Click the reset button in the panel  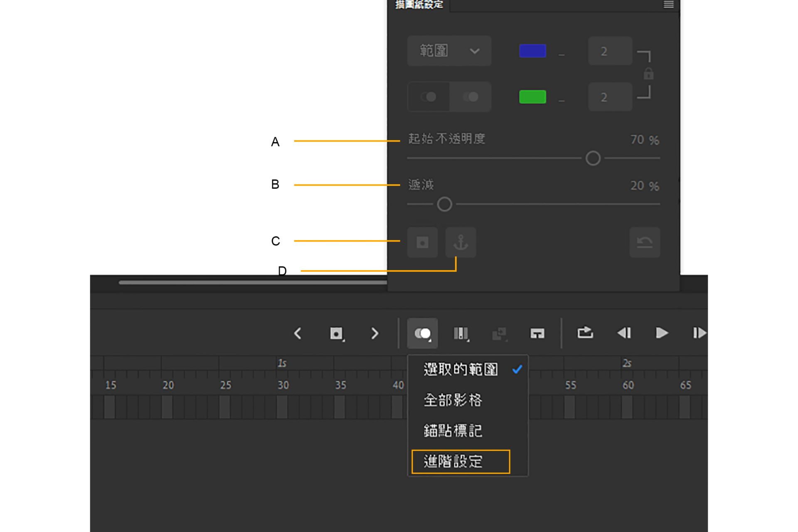click(645, 242)
